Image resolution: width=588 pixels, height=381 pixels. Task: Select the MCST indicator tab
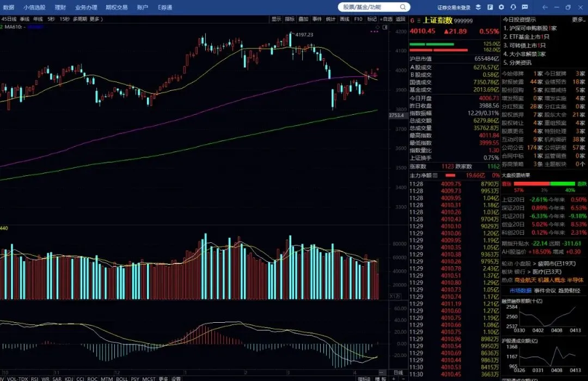(149, 379)
